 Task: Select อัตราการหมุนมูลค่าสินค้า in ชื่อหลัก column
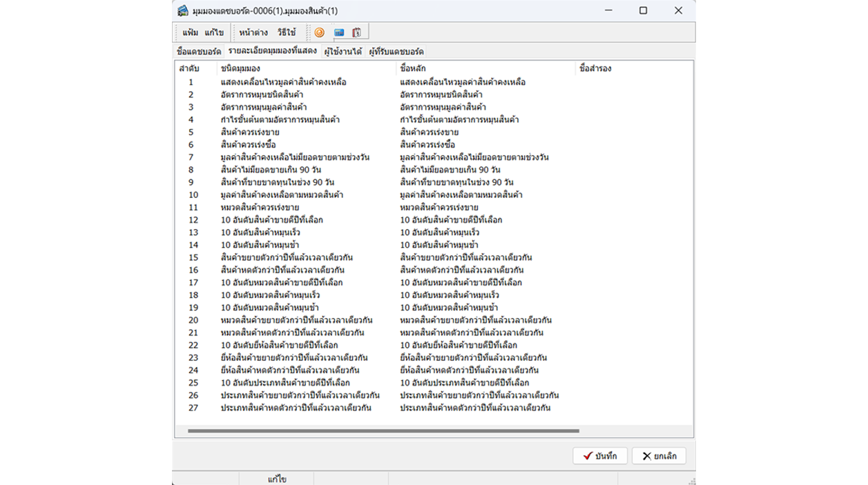pos(443,107)
